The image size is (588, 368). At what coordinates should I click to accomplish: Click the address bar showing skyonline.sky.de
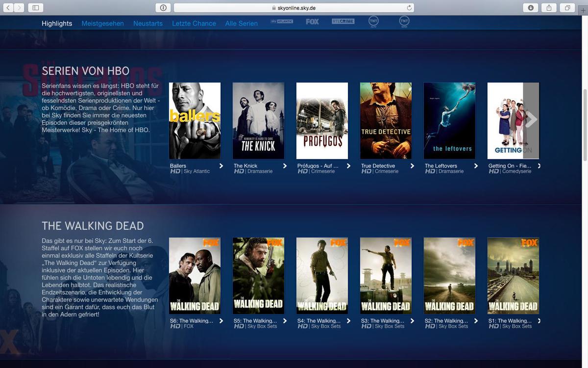tap(294, 8)
